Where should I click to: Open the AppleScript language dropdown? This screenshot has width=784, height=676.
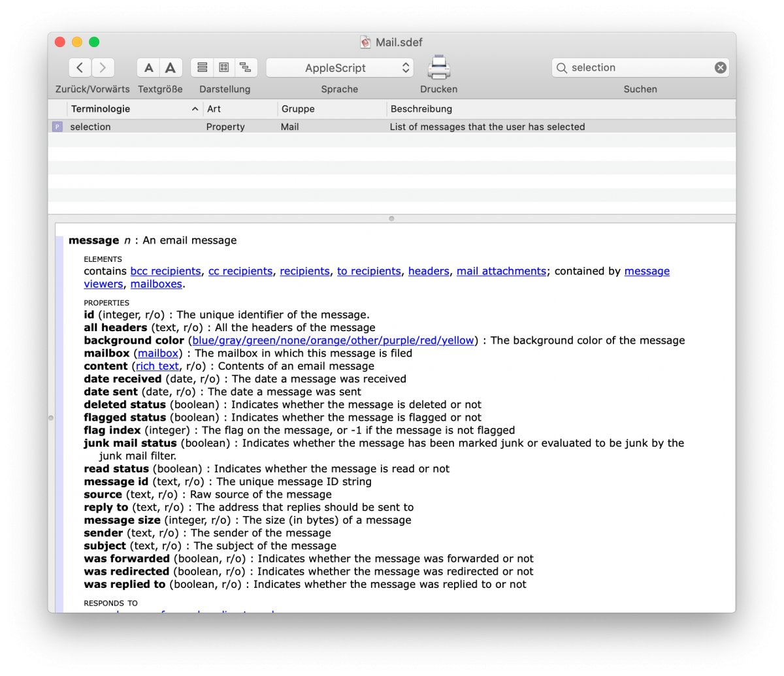click(x=339, y=67)
